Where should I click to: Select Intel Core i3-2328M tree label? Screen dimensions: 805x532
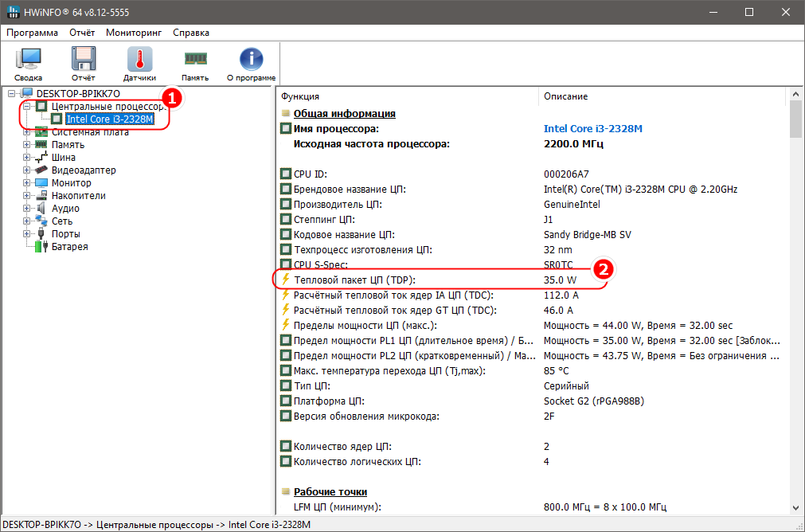pos(110,119)
